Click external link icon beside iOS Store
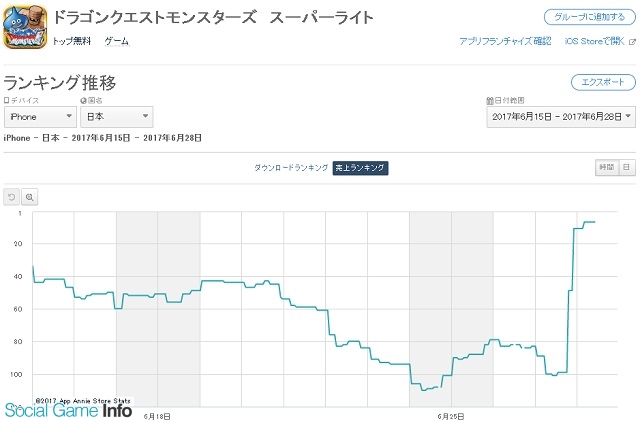The height and width of the screenshot is (423, 640). tap(632, 42)
